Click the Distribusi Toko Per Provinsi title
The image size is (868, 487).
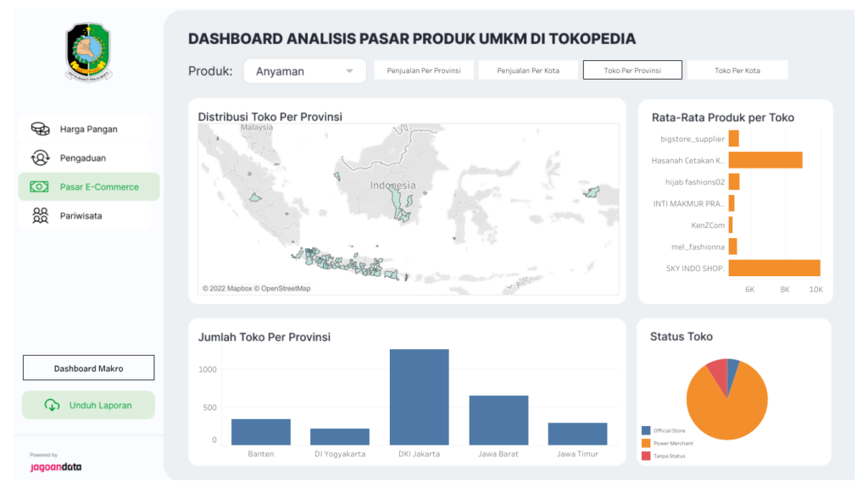point(270,117)
